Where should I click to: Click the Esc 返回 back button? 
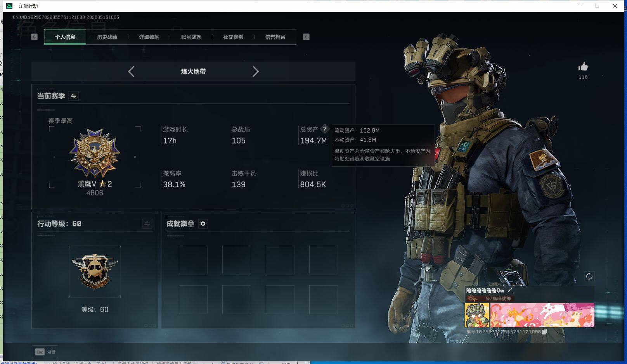click(x=45, y=352)
